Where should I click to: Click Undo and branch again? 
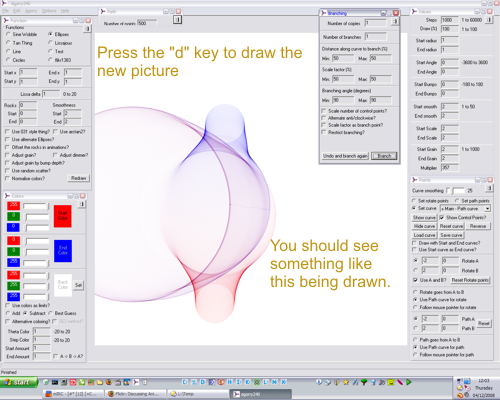(x=345, y=156)
